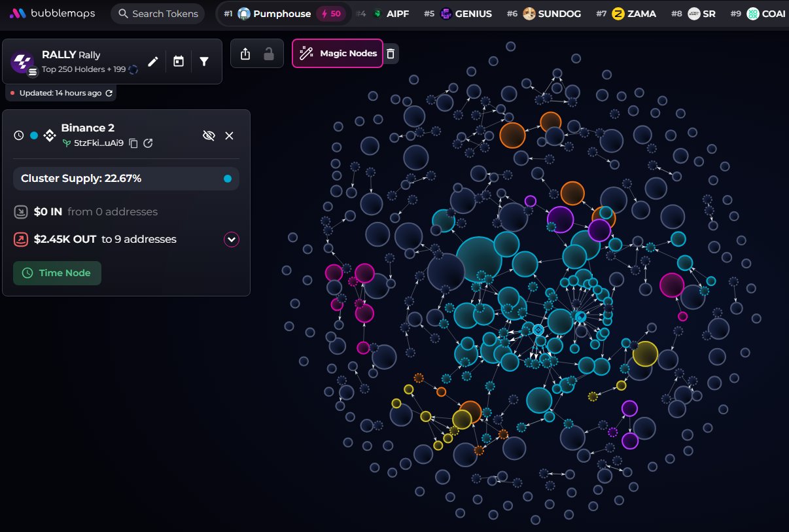Click the share map icon
This screenshot has height=532, width=789.
245,54
